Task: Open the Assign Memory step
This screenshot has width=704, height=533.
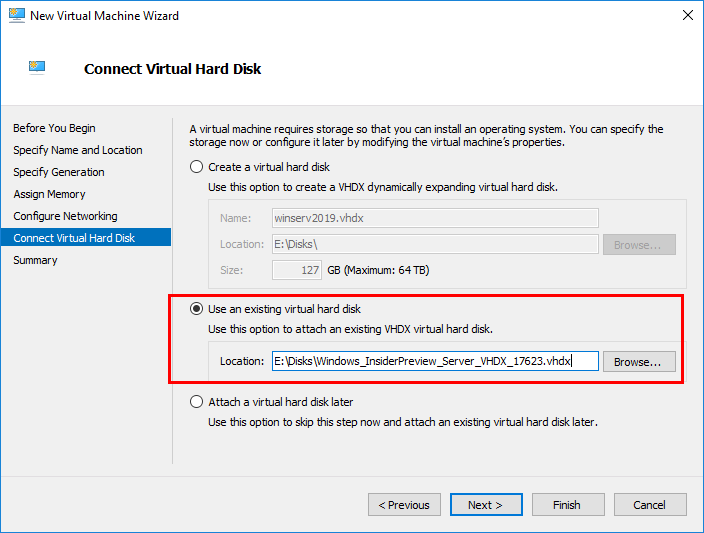Action: point(49,194)
